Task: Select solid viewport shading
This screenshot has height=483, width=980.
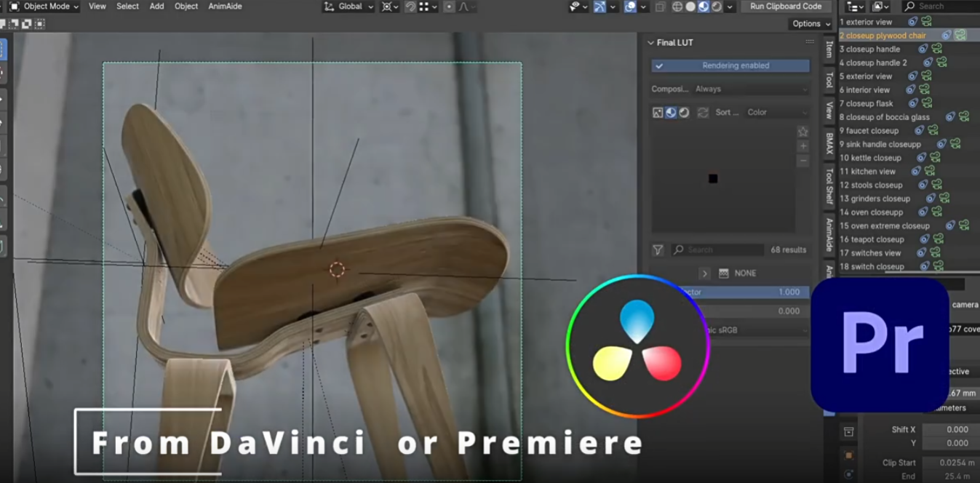Action: tap(690, 7)
